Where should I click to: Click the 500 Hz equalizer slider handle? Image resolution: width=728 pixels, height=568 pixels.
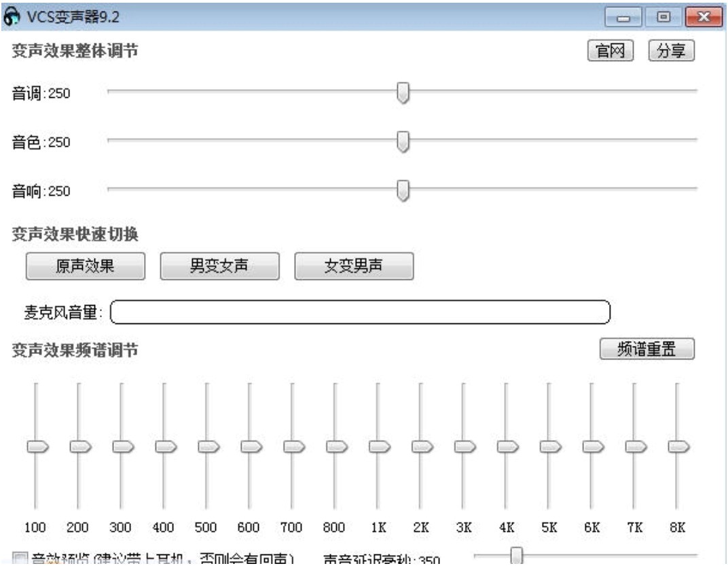pos(208,446)
